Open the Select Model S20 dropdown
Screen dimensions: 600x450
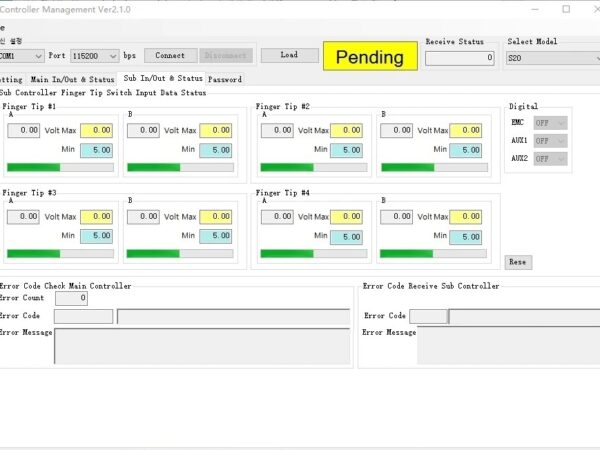[x=553, y=58]
